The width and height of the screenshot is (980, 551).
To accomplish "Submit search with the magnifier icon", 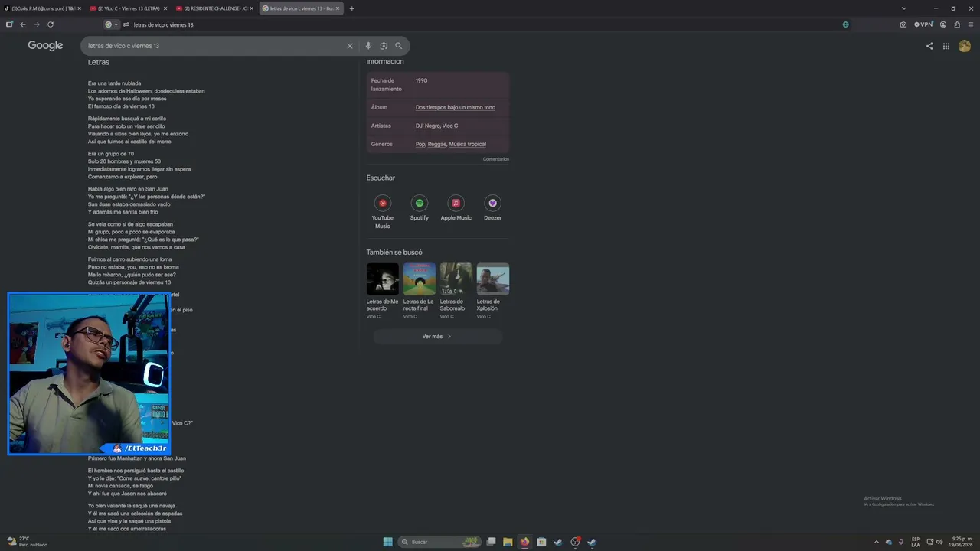I will coord(398,46).
